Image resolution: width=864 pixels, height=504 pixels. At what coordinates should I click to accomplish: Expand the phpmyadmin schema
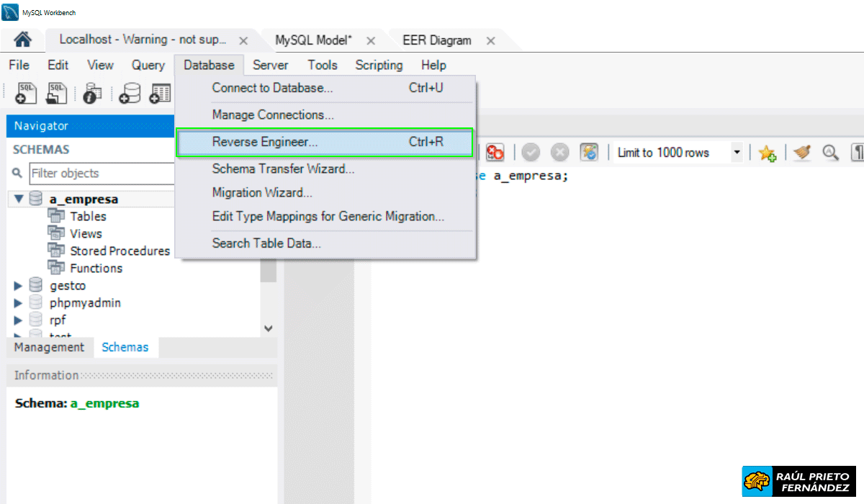tap(19, 303)
